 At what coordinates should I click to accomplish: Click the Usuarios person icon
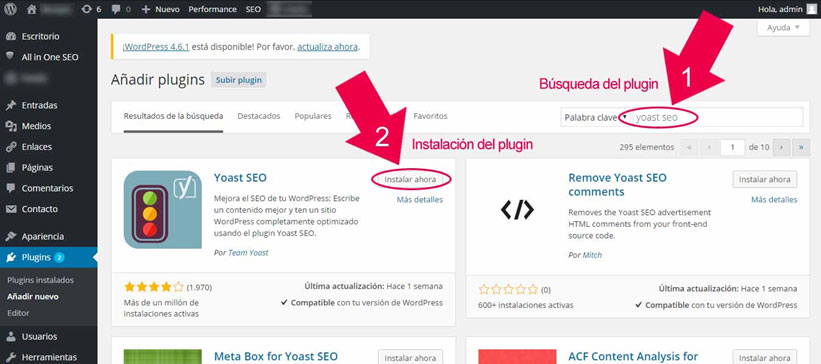pos(11,336)
